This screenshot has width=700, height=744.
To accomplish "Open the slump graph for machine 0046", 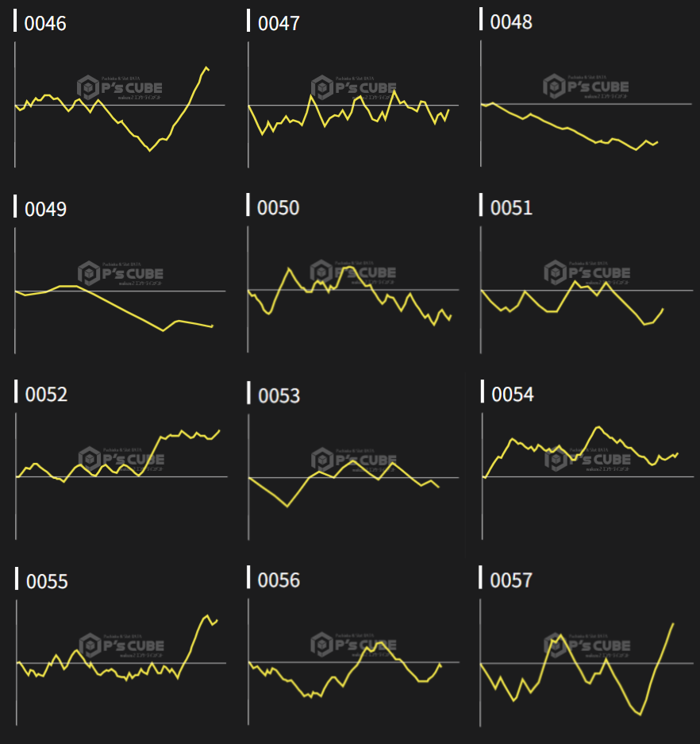I will [x=119, y=105].
